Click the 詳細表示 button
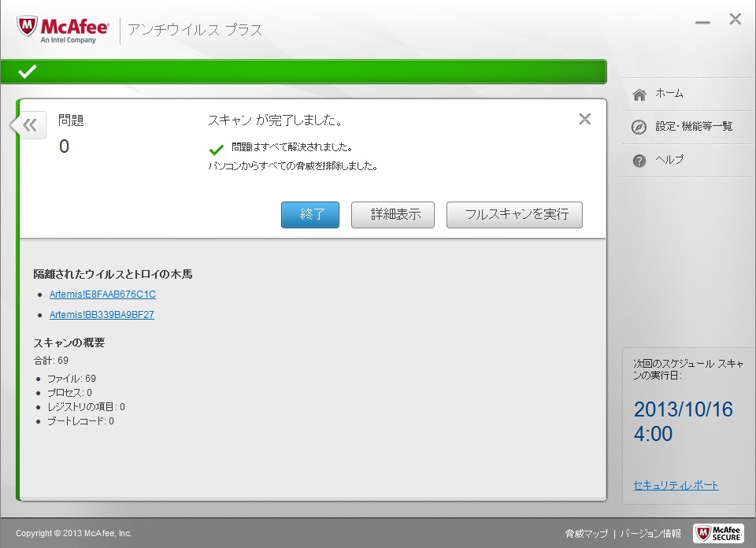The image size is (756, 548). [x=393, y=214]
